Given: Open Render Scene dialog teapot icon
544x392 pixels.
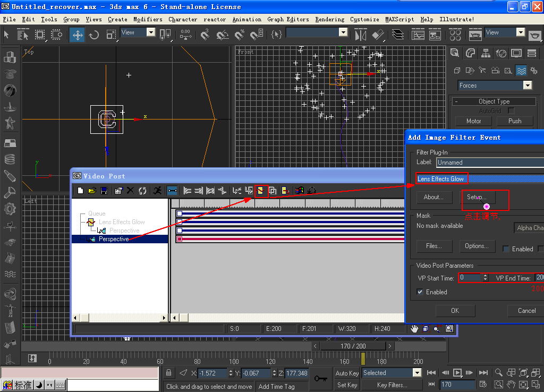Looking at the screenshot, I should (475, 35).
